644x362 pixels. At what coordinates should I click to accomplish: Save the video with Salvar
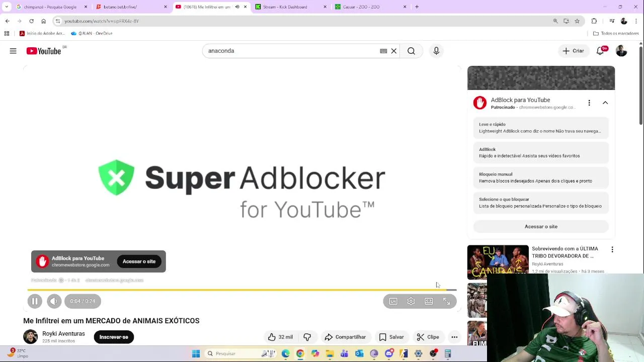pos(391,337)
